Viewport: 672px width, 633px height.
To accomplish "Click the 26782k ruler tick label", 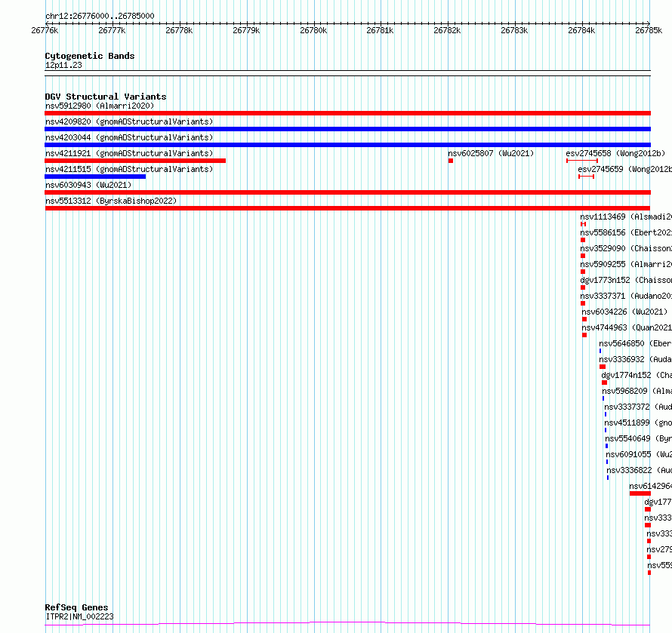I will 447,30.
